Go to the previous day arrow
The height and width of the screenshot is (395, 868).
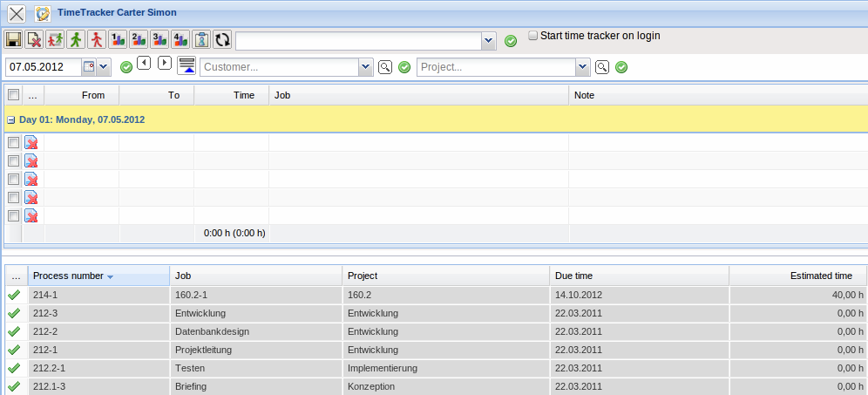point(144,64)
